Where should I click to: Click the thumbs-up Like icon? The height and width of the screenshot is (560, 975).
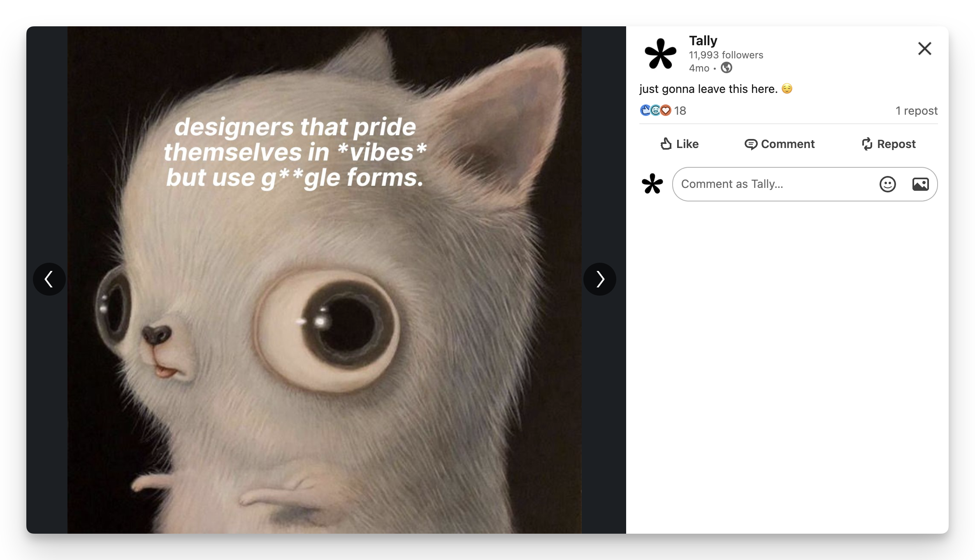pyautogui.click(x=666, y=144)
